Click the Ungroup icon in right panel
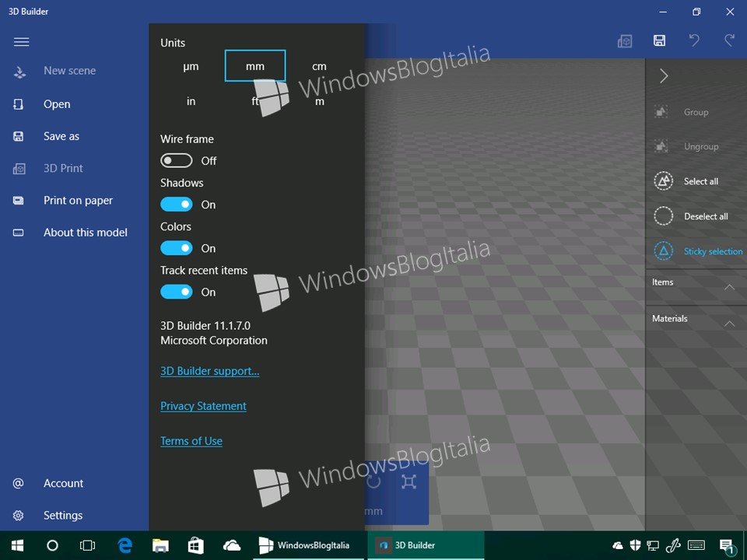The height and width of the screenshot is (560, 747). click(661, 146)
